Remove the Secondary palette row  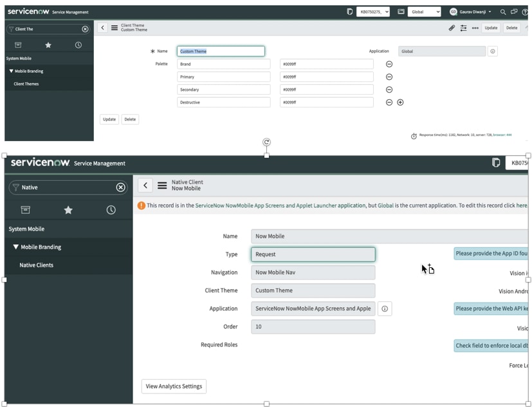coord(389,90)
